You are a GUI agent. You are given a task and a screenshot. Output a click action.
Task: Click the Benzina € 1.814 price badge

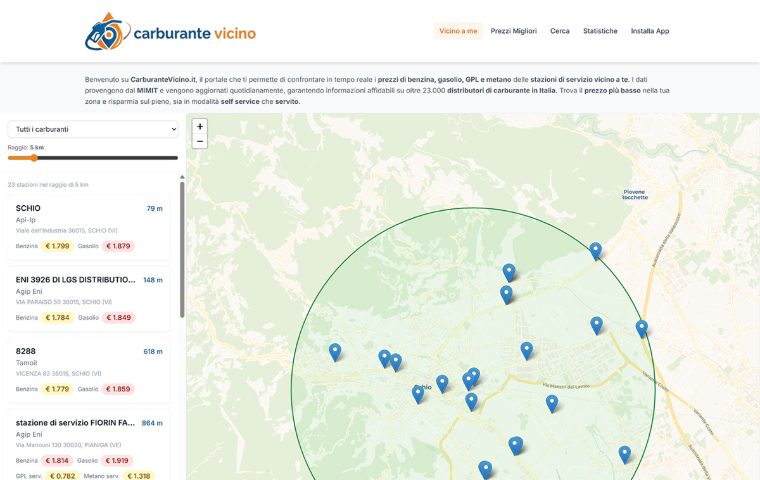[57, 461]
